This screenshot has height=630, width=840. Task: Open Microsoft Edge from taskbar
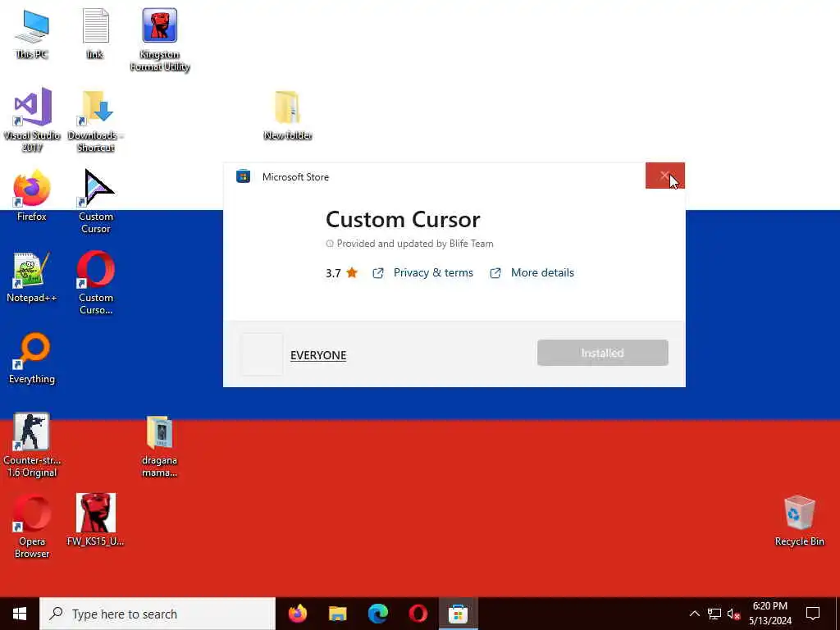[377, 614]
